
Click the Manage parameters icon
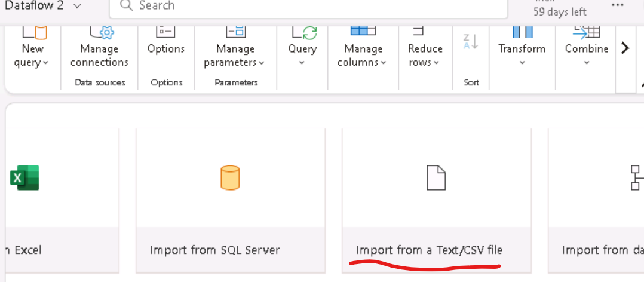[x=236, y=32]
